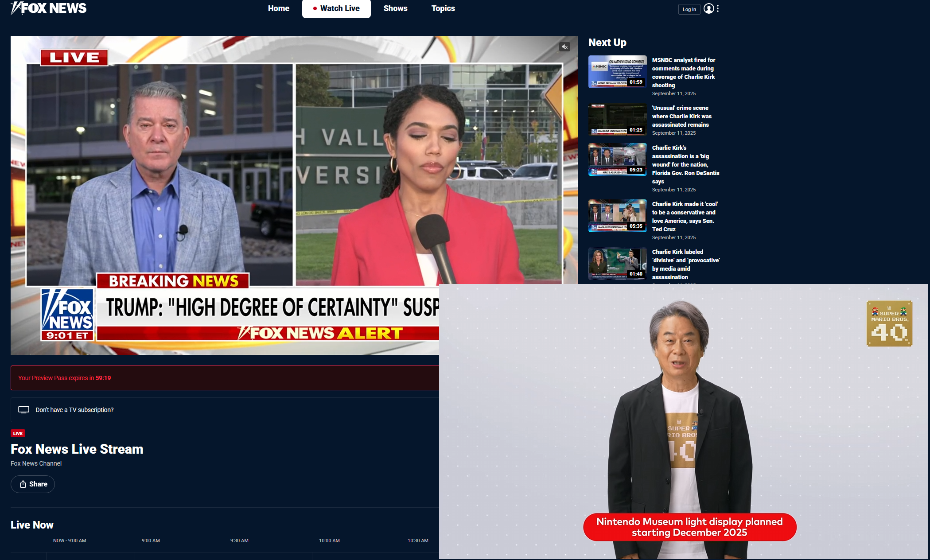The height and width of the screenshot is (560, 930).
Task: Select the 9:30 AM timeline marker
Action: (239, 541)
